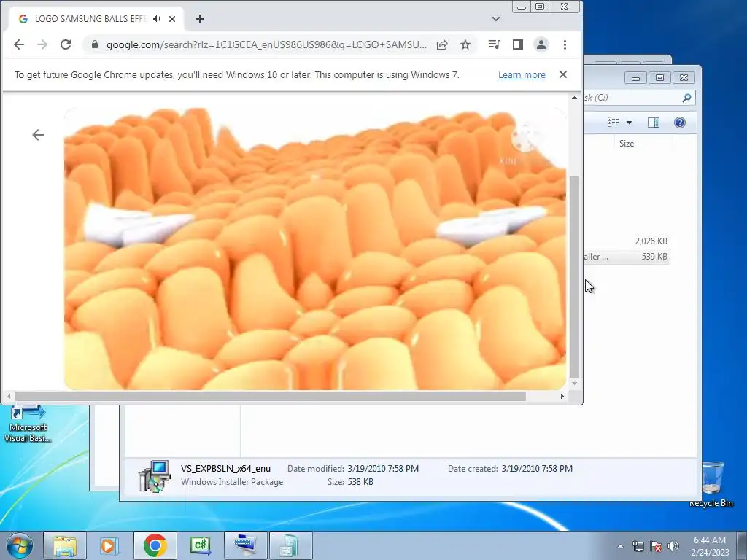Sort by Size column header in Explorer
This screenshot has width=747, height=560.
coord(627,144)
